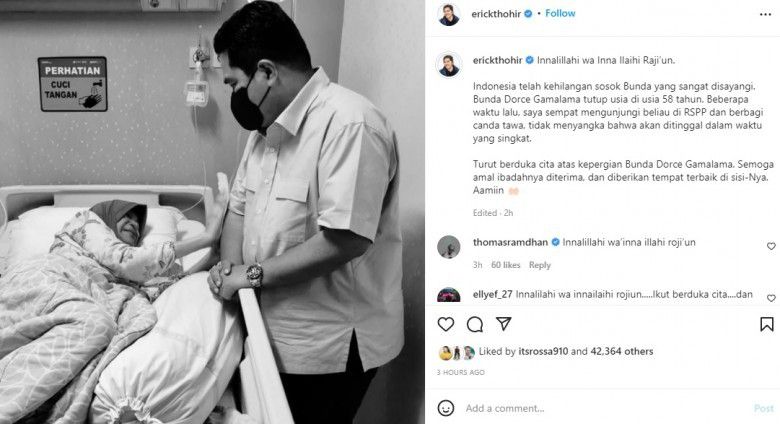Open erickthohir username link in header
The height and width of the screenshot is (424, 780).
(x=496, y=14)
